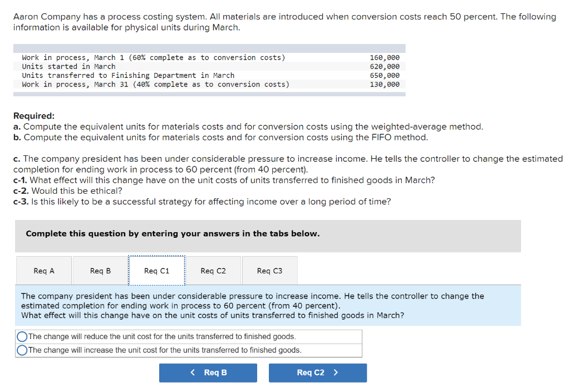Screen dimensions: 570x392
Task: Click the blue Req B navigation button
Action: pos(208,373)
